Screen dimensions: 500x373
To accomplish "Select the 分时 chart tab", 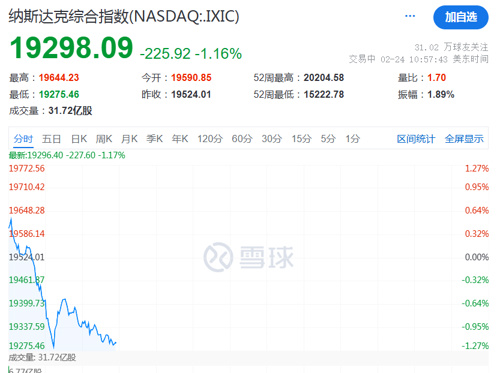I will coord(23,139).
